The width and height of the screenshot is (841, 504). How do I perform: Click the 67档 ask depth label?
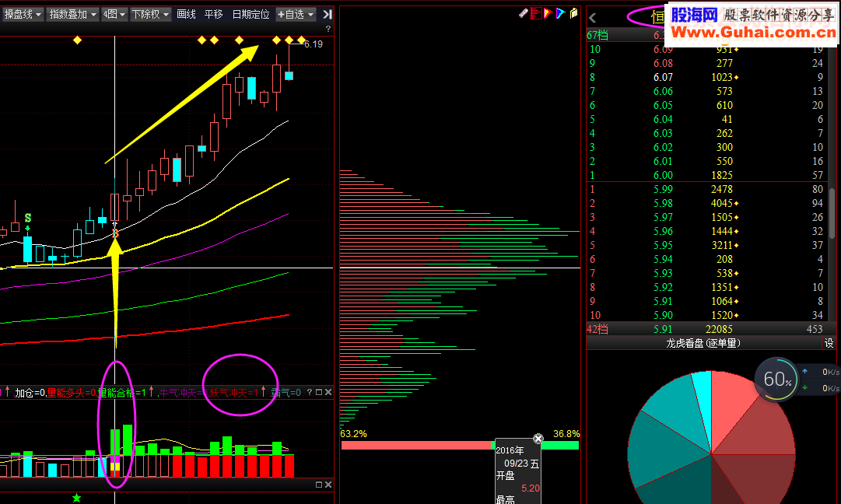point(597,35)
